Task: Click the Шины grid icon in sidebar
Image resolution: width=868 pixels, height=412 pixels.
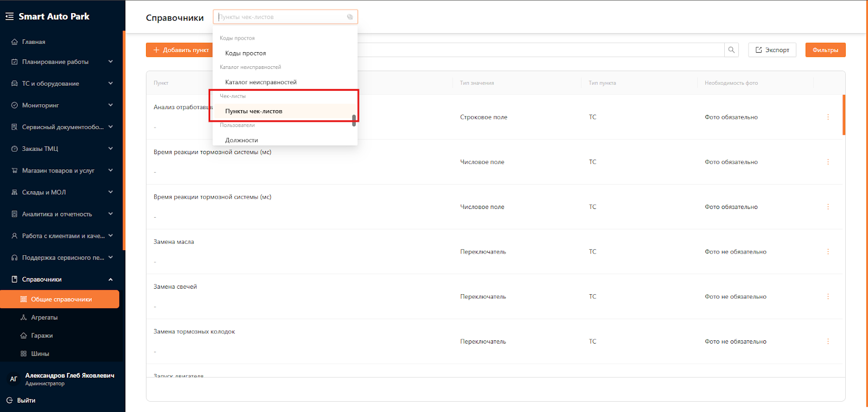Action: (x=23, y=354)
